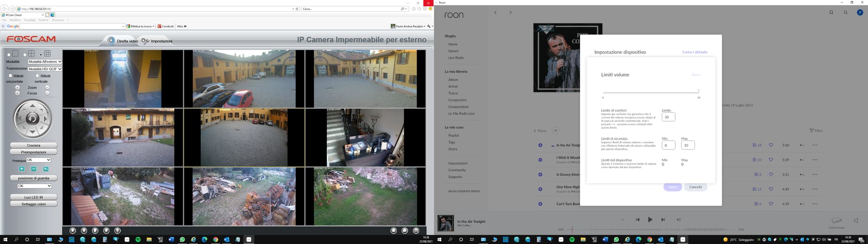
Task: Select single-camera view layout radio in Foscam
Action: tap(9, 55)
